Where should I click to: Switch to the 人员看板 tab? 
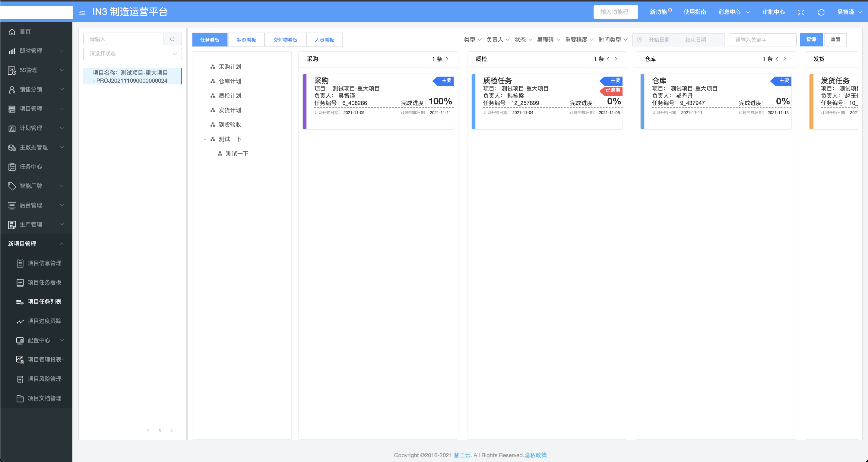pyautogui.click(x=324, y=40)
